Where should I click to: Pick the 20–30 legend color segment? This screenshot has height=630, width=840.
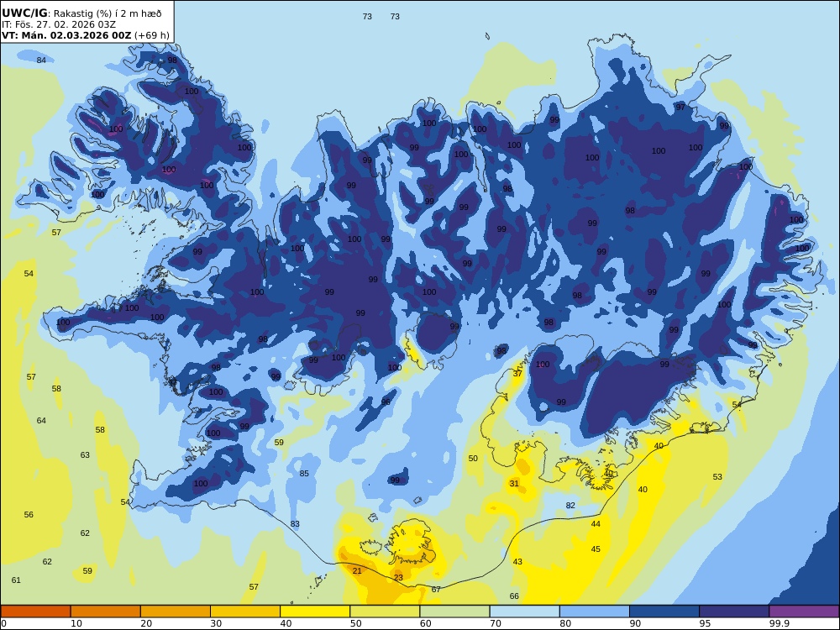176,612
